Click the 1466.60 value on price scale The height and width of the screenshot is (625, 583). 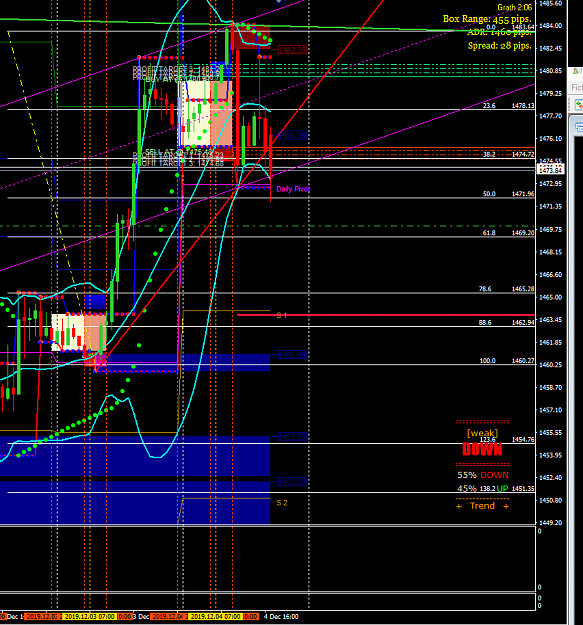click(550, 275)
